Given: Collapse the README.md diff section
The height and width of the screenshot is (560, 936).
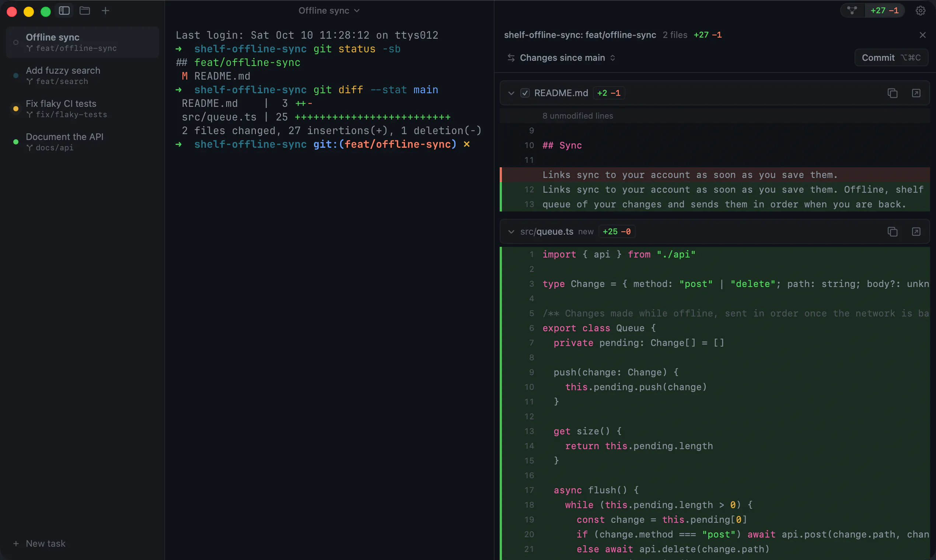Looking at the screenshot, I should (x=511, y=93).
